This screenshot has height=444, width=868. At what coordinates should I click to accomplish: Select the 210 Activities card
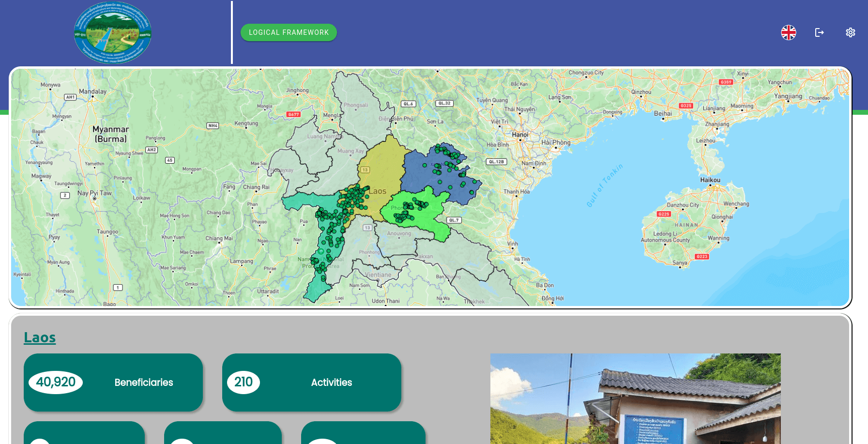tap(312, 383)
